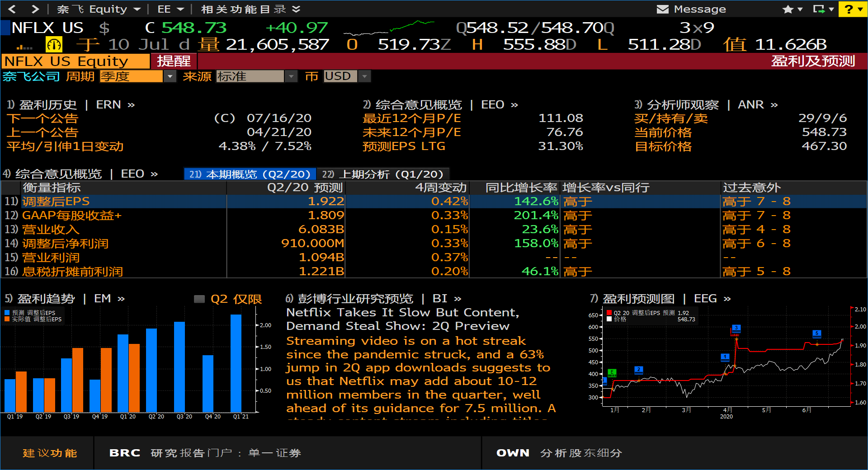Click 建议功能 at the bottom
This screenshot has width=868, height=470.
(50, 453)
